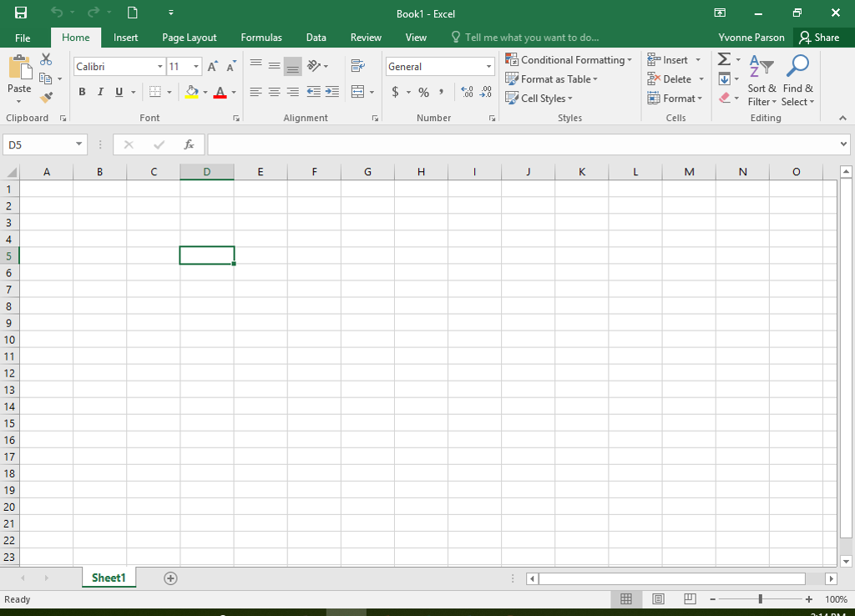This screenshot has height=616, width=855.
Task: Open the font size 11 dropdown
Action: pyautogui.click(x=195, y=67)
